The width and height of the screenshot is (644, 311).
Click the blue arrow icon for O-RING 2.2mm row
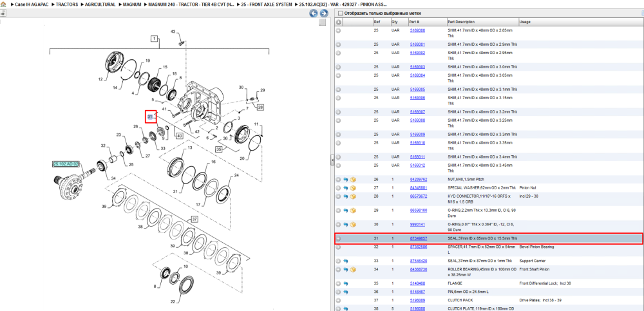[346, 211]
